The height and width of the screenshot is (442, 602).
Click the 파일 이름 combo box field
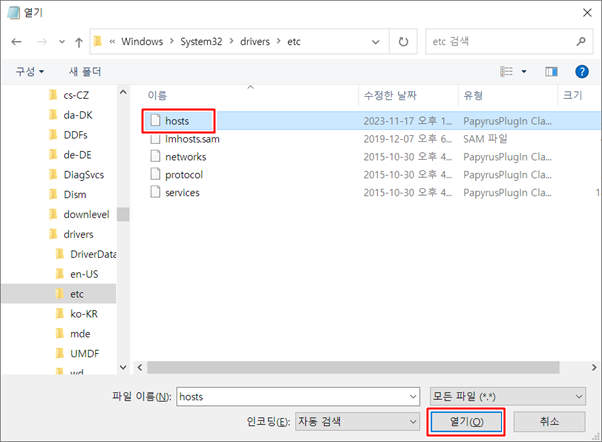298,396
